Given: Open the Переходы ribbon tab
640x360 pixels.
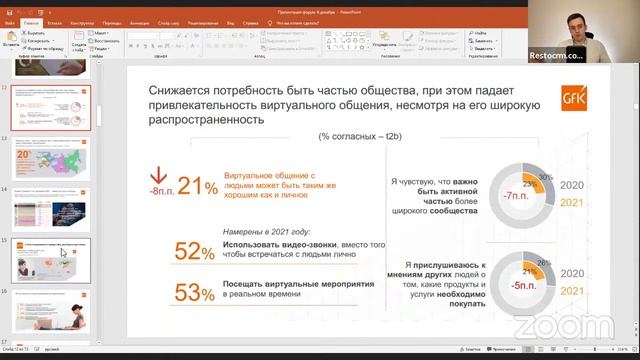Looking at the screenshot, I should click(x=112, y=23).
